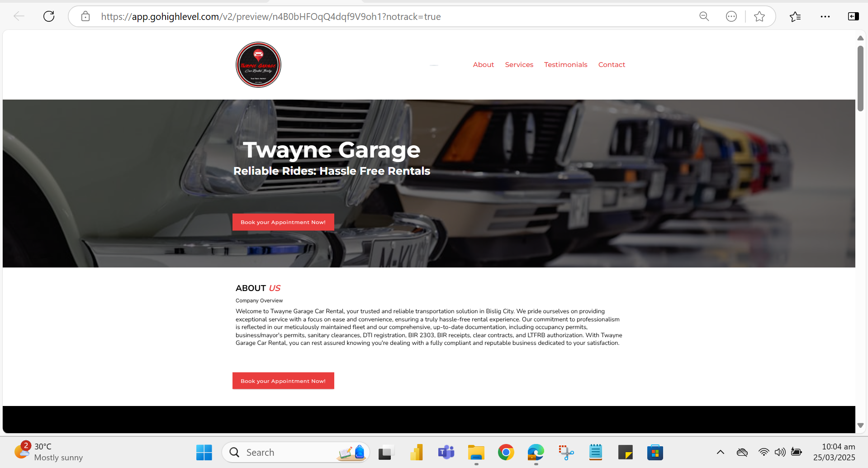
Task: Click the OneDrive cloud tray icon
Action: (x=742, y=452)
